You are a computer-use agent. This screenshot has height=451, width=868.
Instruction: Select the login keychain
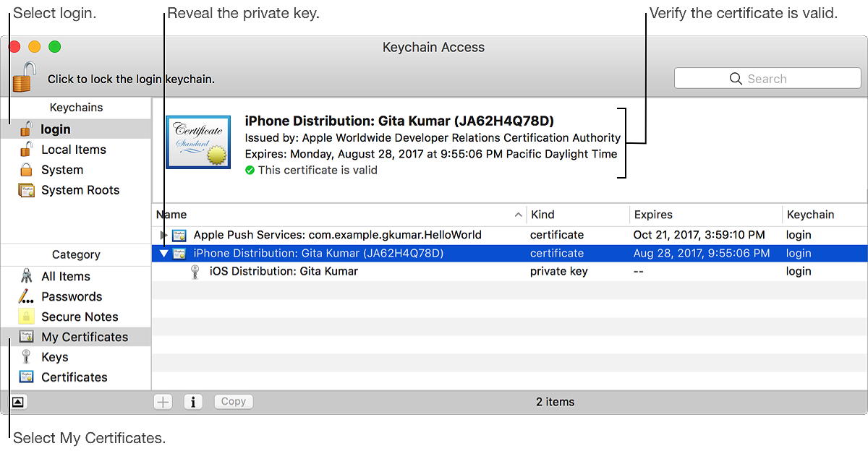pyautogui.click(x=76, y=129)
